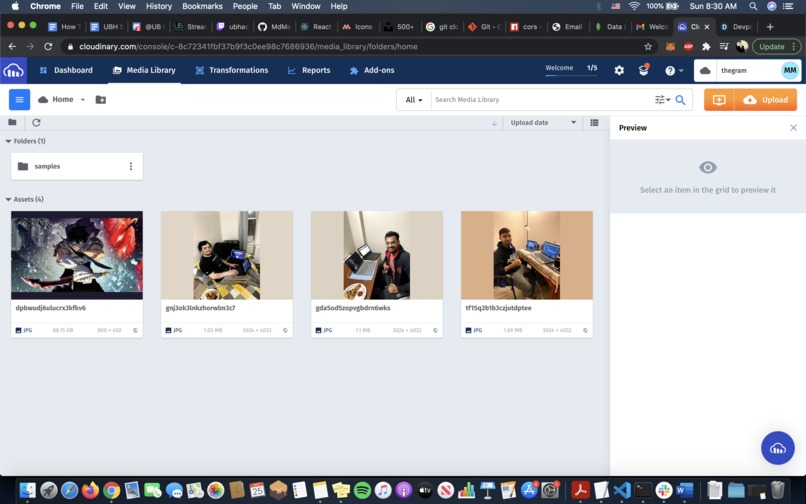Open the help question mark menu
Viewport: 806px width, 504px height.
pos(673,70)
